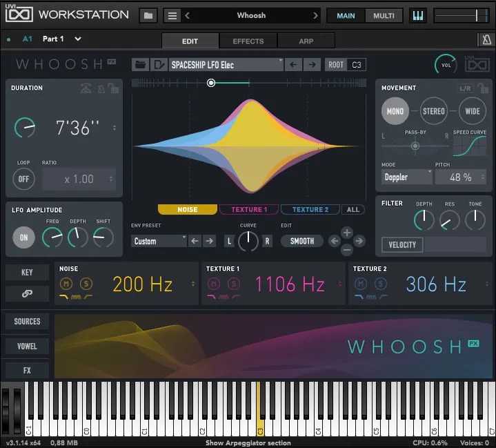Click the Texture 2 306 Hz stepper arrows
Image resolution: width=496 pixels, height=448 pixels.
pyautogui.click(x=487, y=284)
